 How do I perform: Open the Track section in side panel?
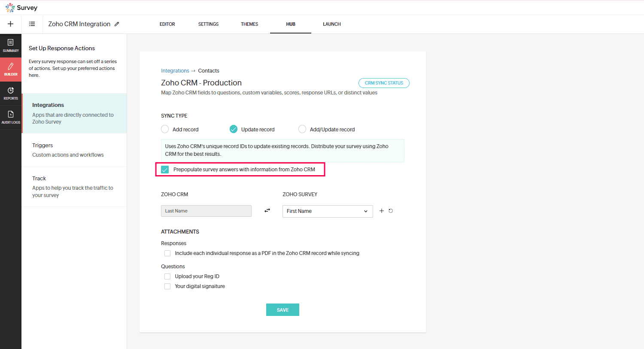74,187
